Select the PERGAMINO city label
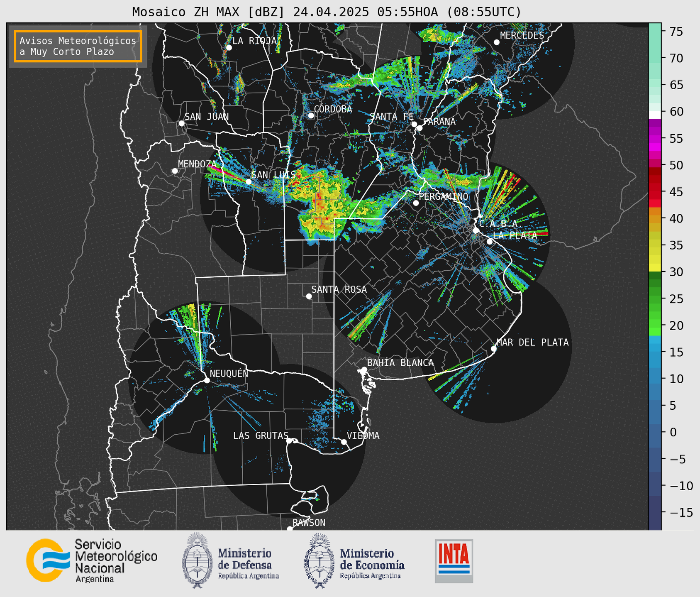 [444, 196]
